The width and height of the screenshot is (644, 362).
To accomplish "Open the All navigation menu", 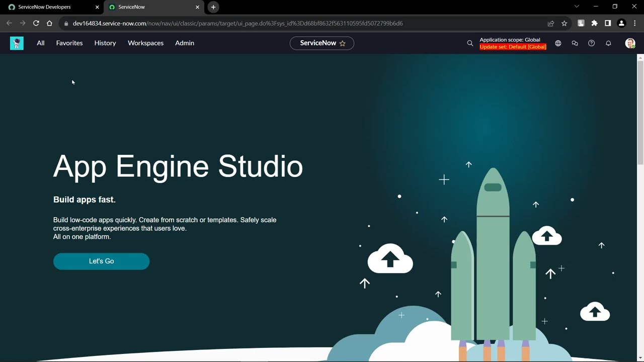I will tap(41, 43).
